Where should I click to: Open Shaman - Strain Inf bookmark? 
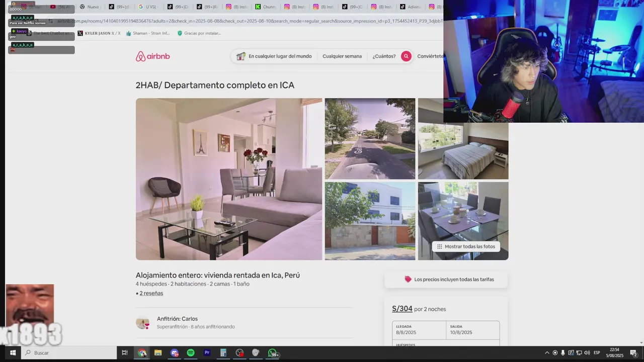tap(148, 33)
